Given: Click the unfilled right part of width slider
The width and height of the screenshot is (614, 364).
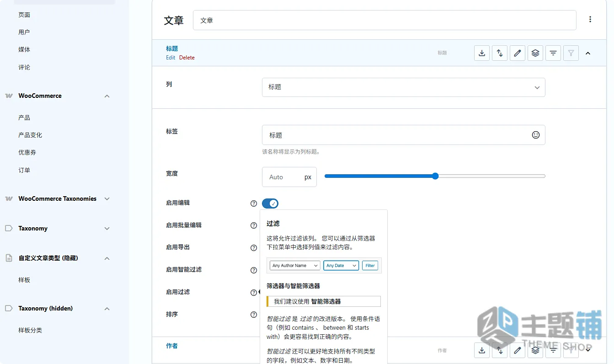Looking at the screenshot, I should coord(492,176).
